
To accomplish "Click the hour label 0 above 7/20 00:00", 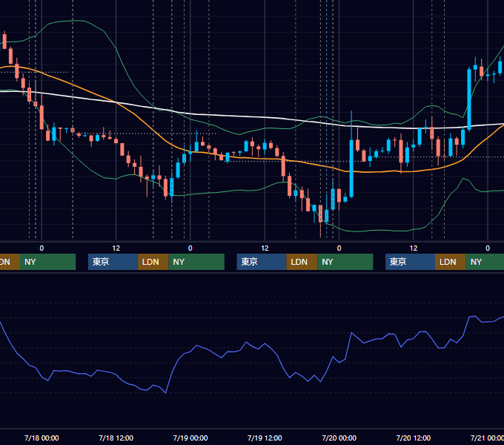I will click(x=339, y=248).
